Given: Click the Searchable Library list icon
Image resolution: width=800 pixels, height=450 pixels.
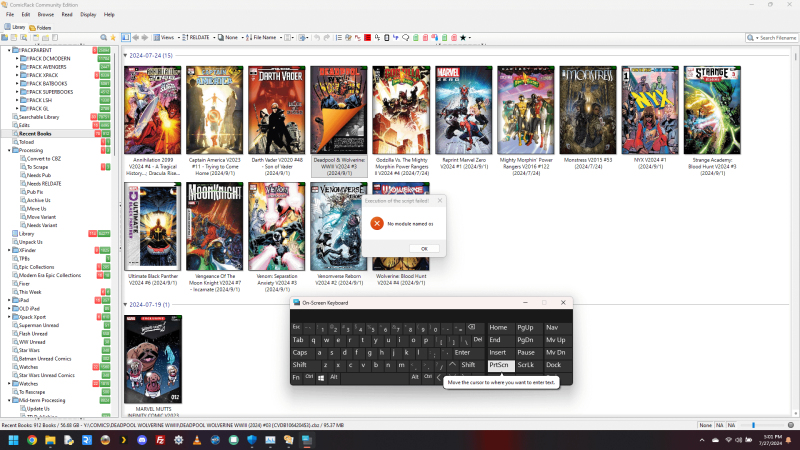Looking at the screenshot, I should 14,116.
